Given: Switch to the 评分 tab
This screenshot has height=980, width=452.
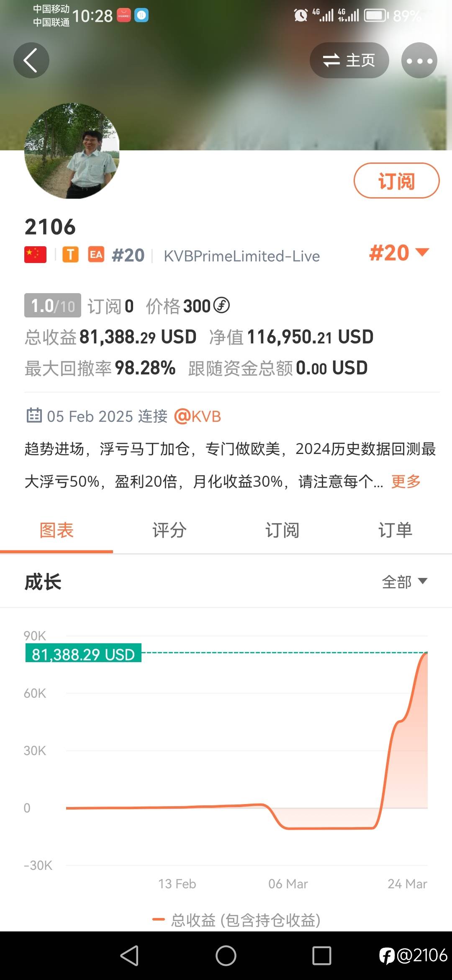Looking at the screenshot, I should click(169, 530).
